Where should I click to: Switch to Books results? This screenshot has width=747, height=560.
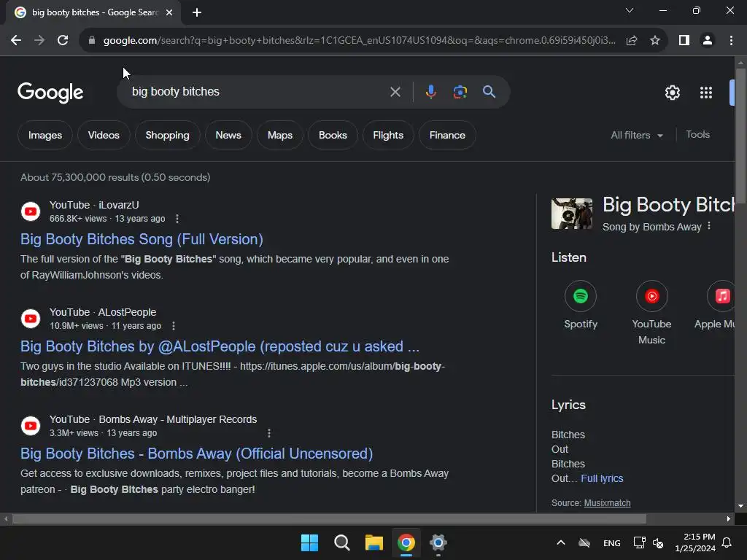point(333,135)
